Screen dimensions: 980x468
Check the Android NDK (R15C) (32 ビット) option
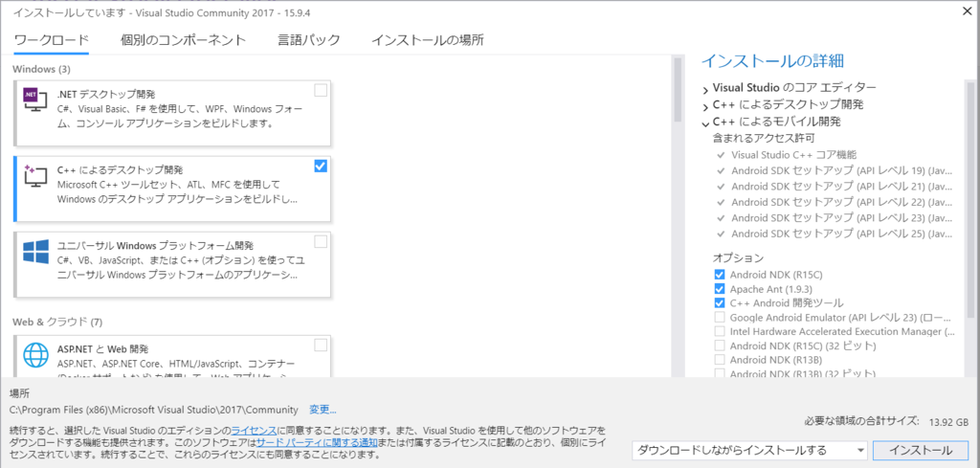[720, 345]
